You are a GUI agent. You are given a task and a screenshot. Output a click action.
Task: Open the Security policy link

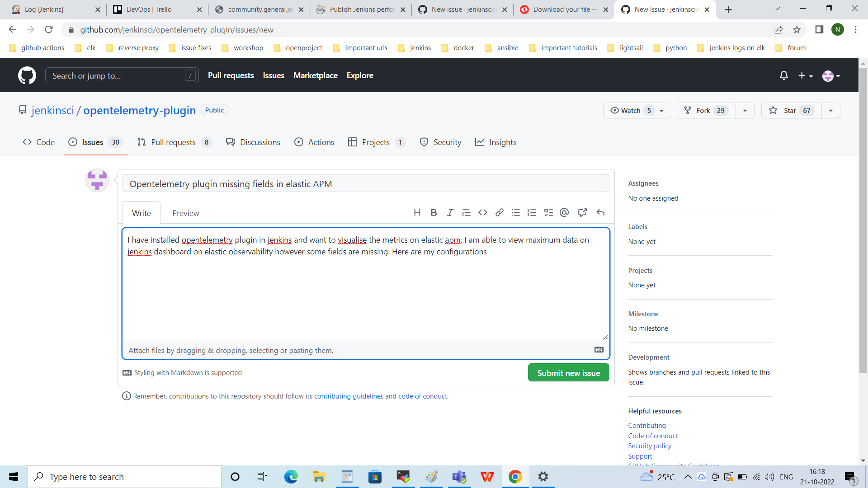click(650, 446)
